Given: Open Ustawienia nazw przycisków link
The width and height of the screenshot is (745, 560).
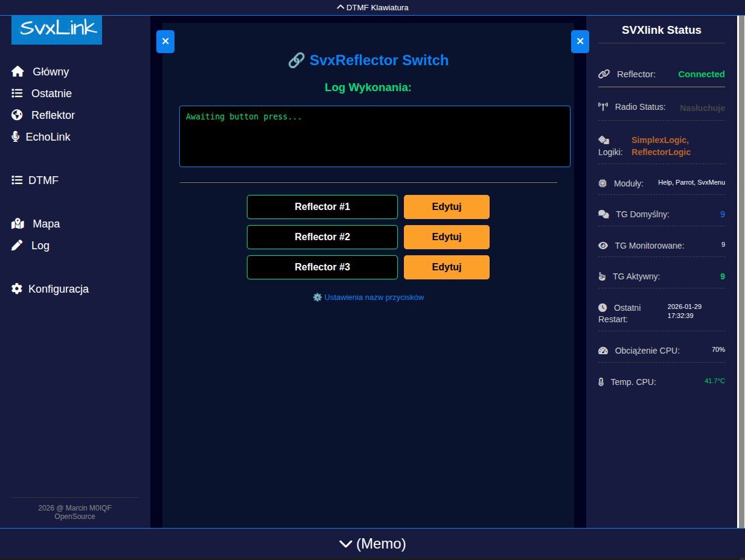Looking at the screenshot, I should coord(374,297).
